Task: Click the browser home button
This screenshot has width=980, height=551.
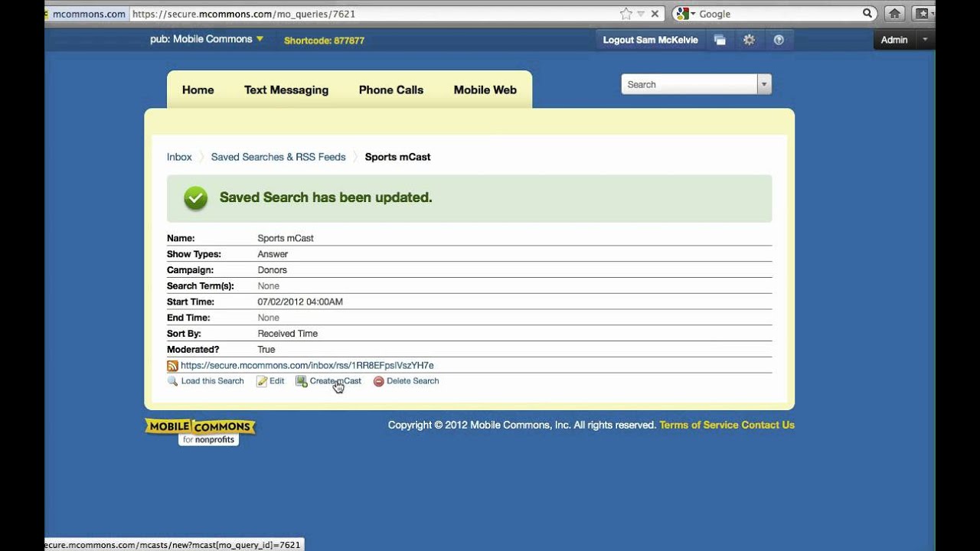Action: (894, 14)
